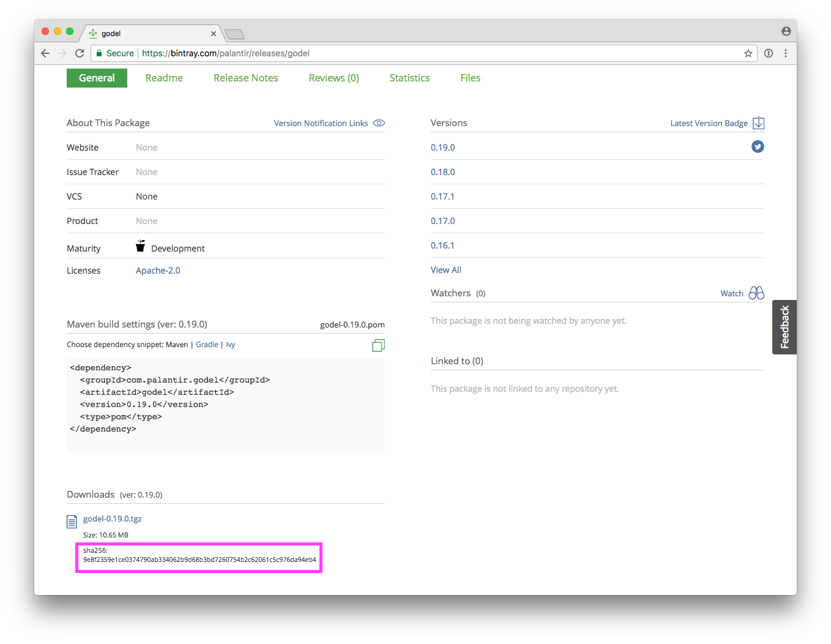Click the sha256 hash value text
This screenshot has width=831, height=644.
pos(199,560)
